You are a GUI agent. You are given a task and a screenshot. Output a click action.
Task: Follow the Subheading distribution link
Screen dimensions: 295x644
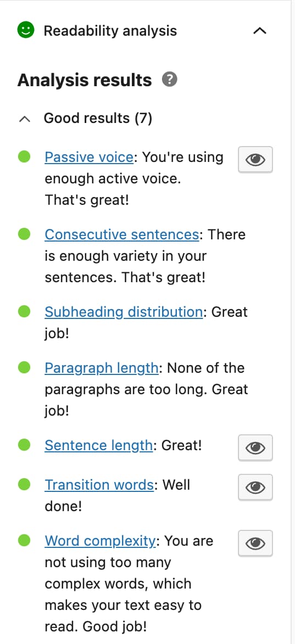(x=123, y=312)
